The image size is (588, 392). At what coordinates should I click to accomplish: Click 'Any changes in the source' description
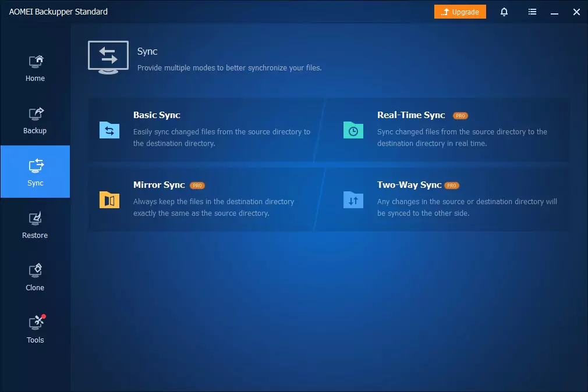click(467, 207)
